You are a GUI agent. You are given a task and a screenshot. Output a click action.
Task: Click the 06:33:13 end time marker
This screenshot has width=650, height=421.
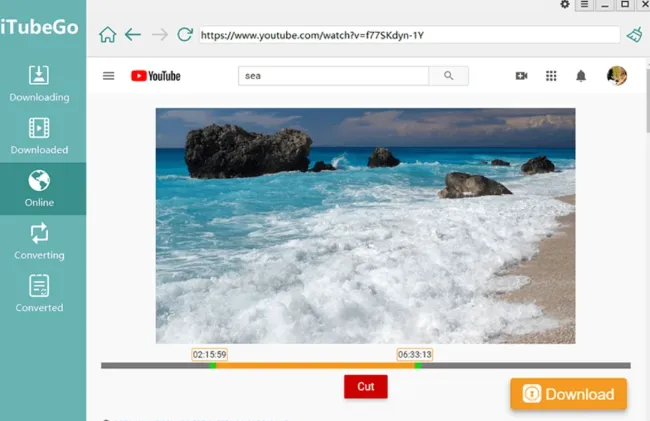(415, 355)
